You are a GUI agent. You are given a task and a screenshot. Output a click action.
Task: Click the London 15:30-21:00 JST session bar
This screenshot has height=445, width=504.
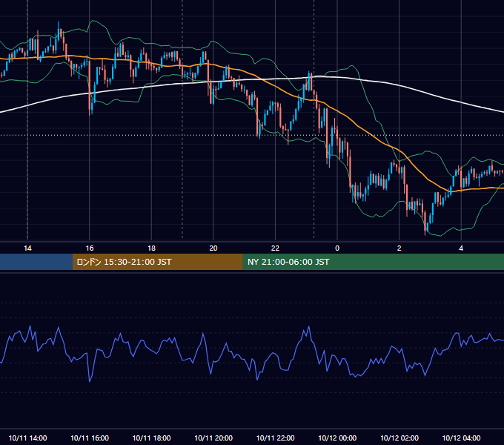(157, 262)
